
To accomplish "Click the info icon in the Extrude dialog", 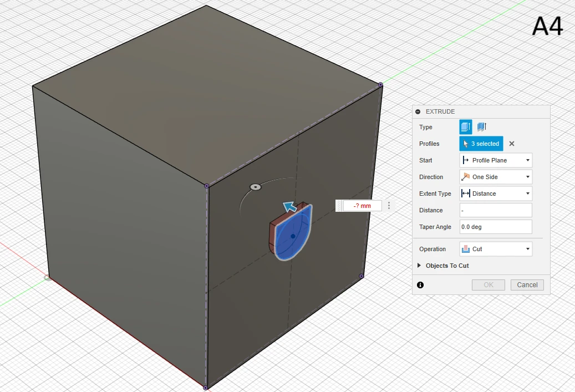I will click(420, 285).
